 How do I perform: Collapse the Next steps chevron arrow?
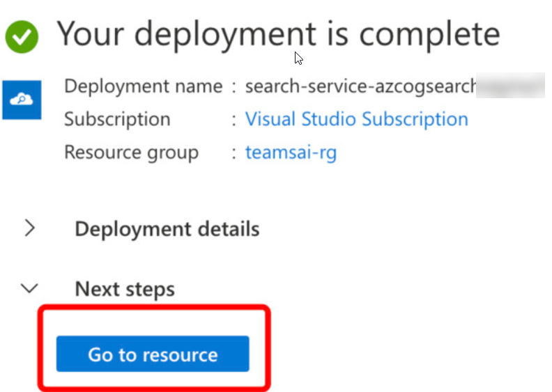point(29,288)
